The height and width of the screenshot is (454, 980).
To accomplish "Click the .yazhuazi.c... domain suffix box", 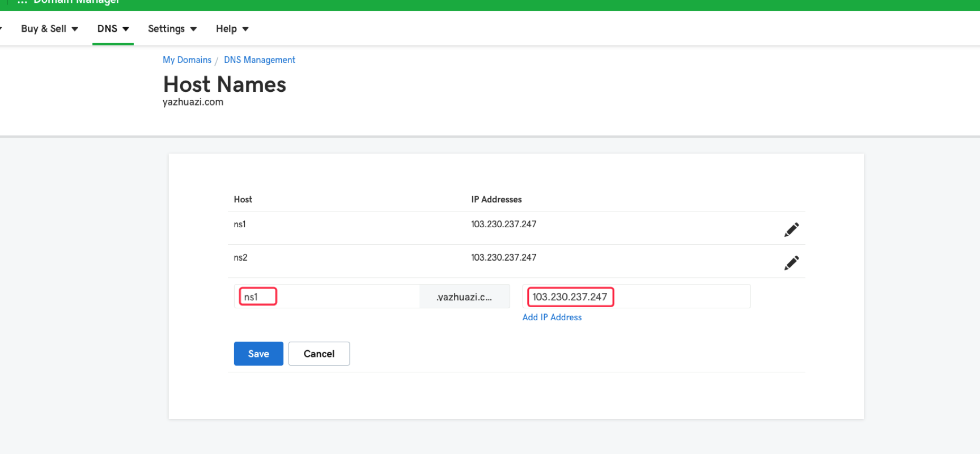I will click(x=464, y=297).
